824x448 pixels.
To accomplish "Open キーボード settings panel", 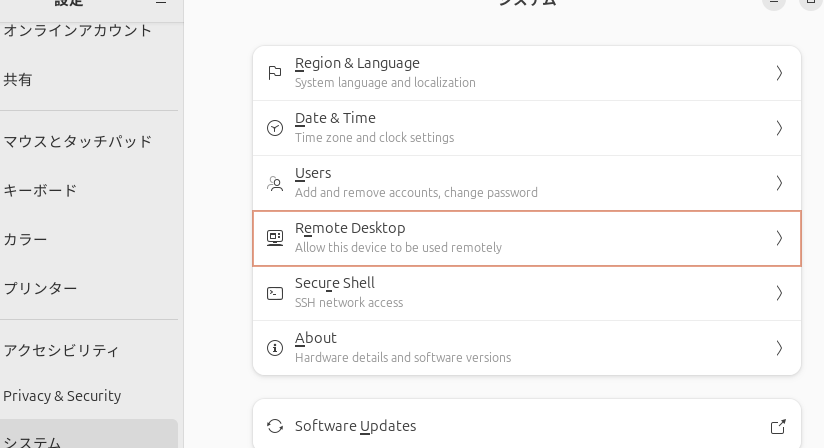I will coord(40,190).
